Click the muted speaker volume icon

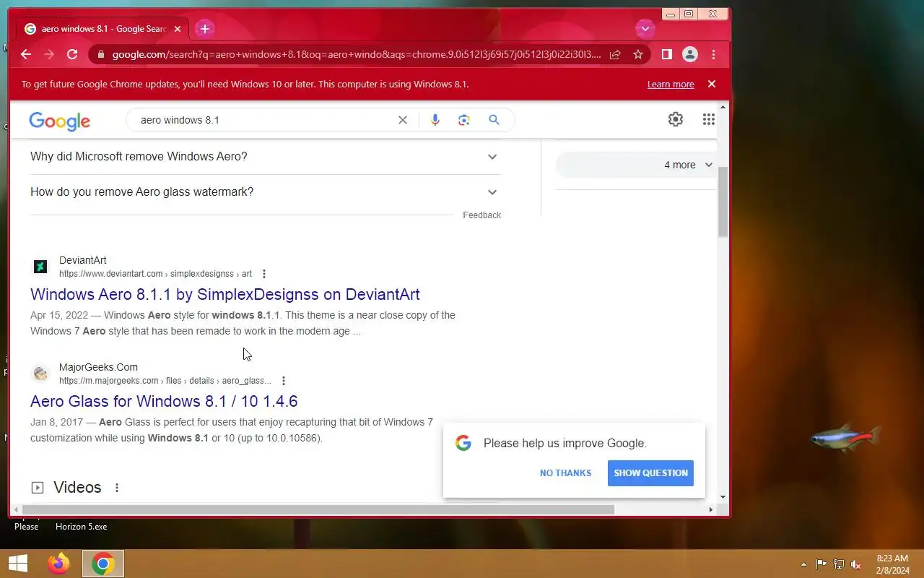pyautogui.click(x=856, y=564)
